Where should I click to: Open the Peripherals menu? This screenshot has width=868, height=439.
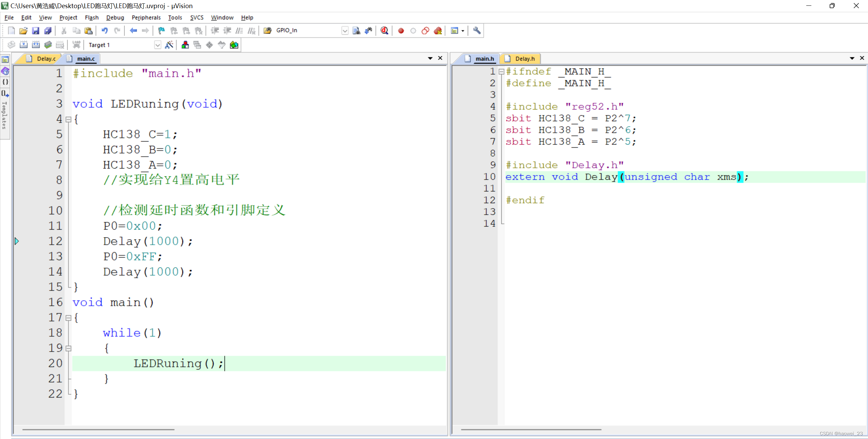point(146,17)
